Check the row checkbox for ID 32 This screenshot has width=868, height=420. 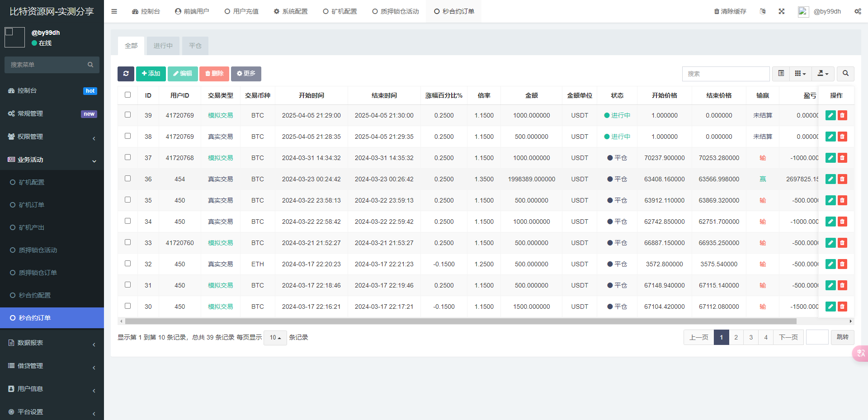pyautogui.click(x=127, y=264)
